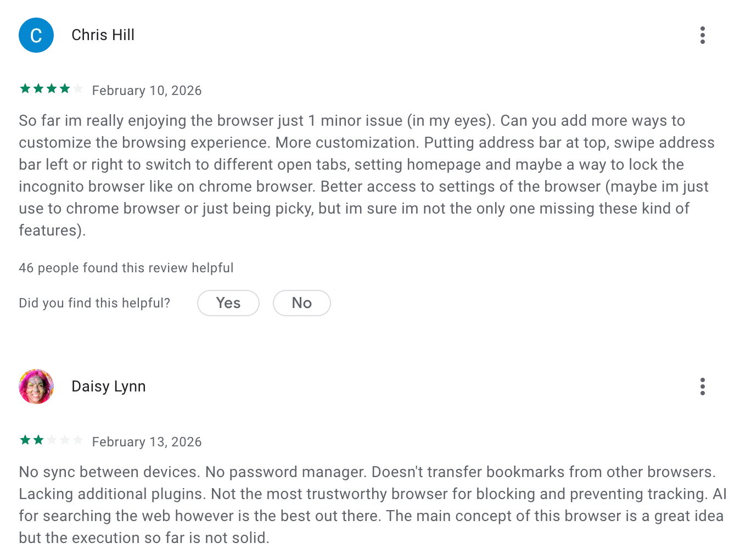
Task: Click the February 13, 2026 review date
Action: [147, 441]
